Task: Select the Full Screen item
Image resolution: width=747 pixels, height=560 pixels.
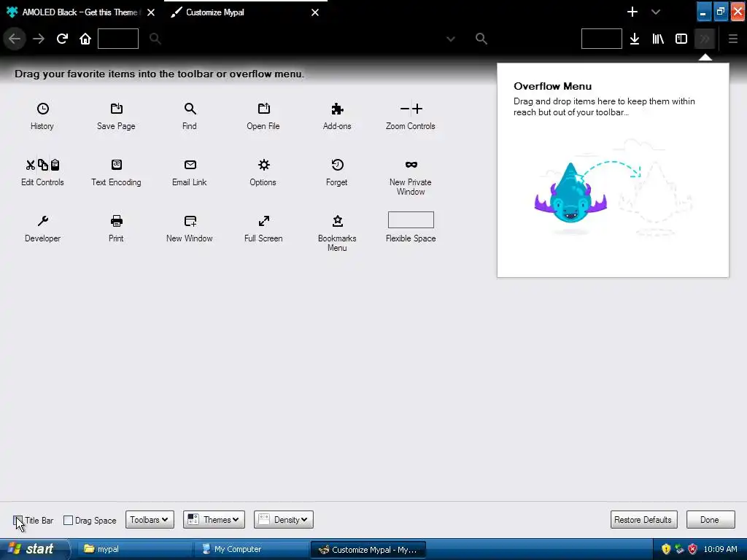Action: pyautogui.click(x=263, y=228)
